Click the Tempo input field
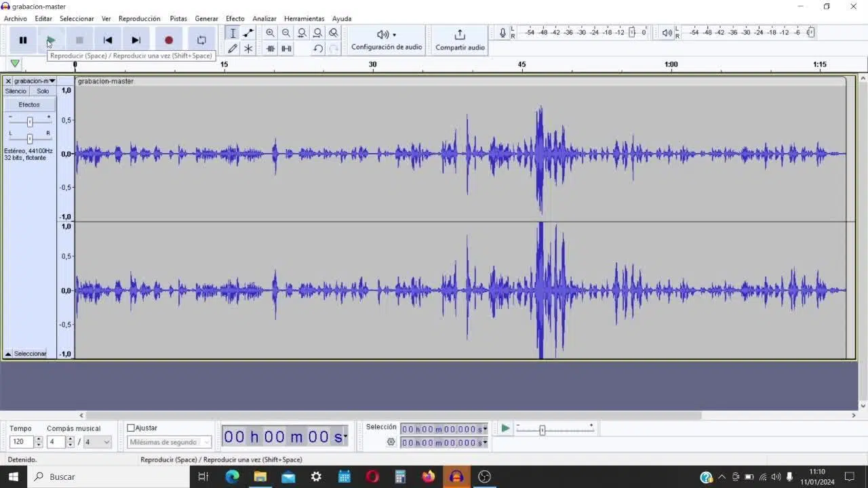This screenshot has height=488, width=868. point(22,442)
